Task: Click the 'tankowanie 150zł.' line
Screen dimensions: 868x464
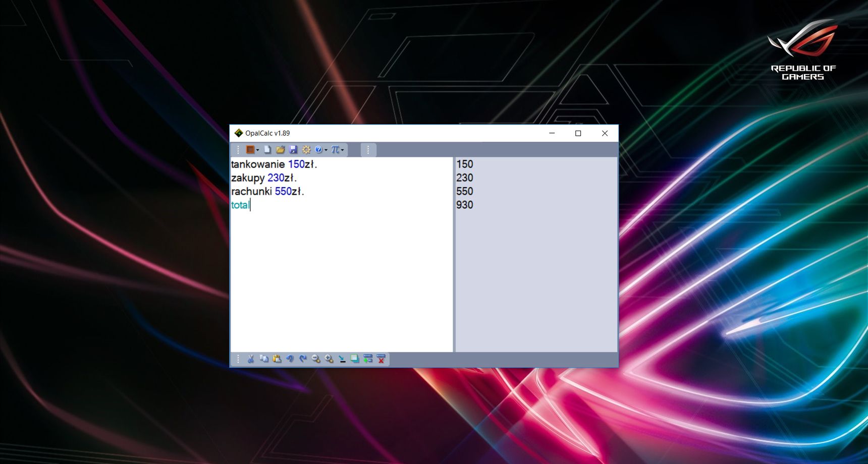Action: [274, 164]
